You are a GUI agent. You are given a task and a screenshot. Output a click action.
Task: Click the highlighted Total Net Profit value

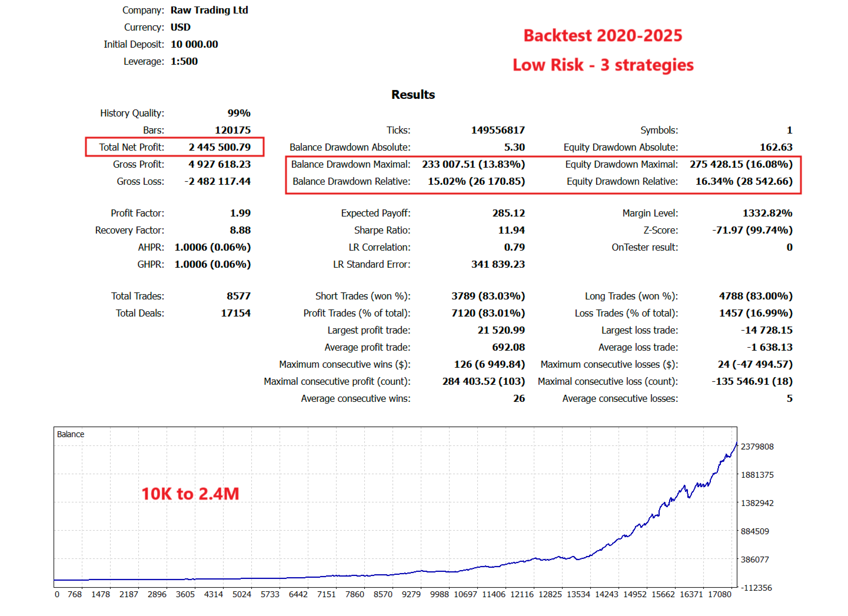tap(221, 147)
